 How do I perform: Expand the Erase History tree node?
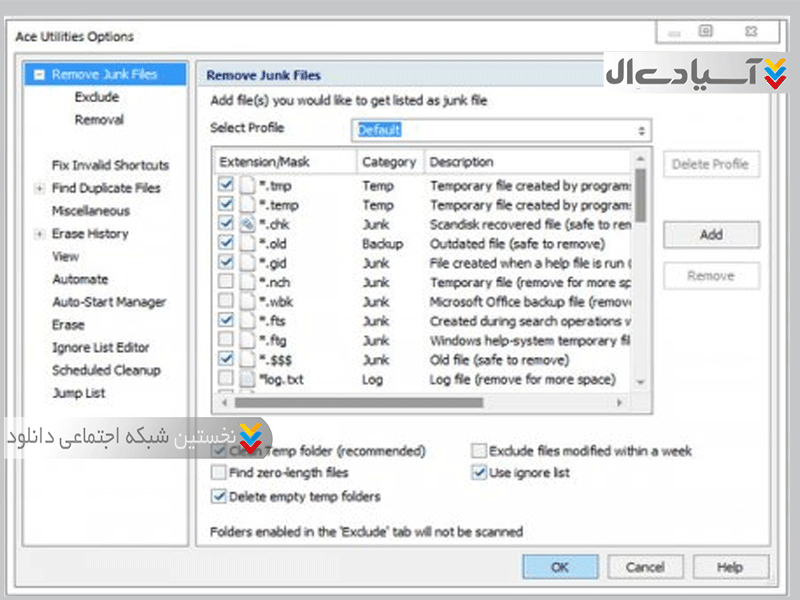tap(39, 234)
